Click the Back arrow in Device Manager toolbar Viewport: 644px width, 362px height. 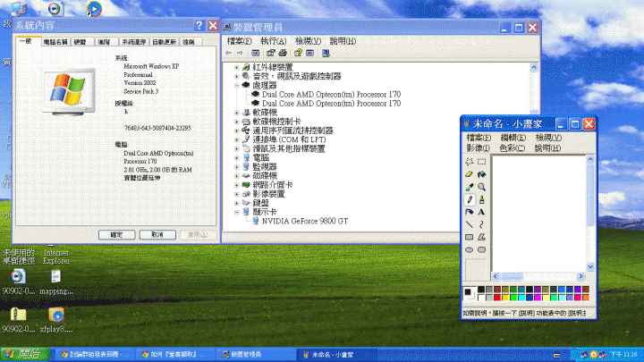pos(229,53)
